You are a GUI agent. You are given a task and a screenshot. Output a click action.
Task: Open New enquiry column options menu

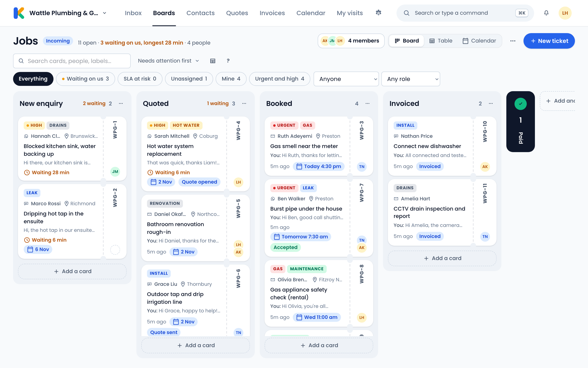[121, 103]
